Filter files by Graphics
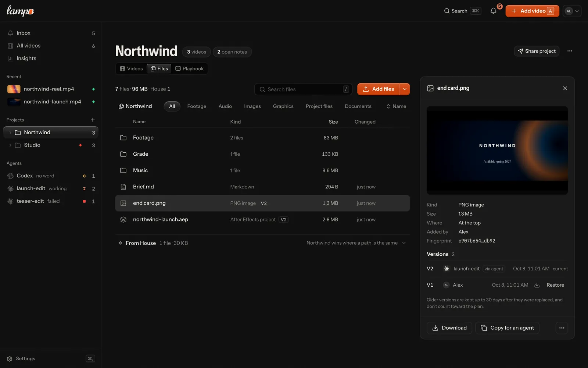This screenshot has width=588, height=368. [283, 106]
